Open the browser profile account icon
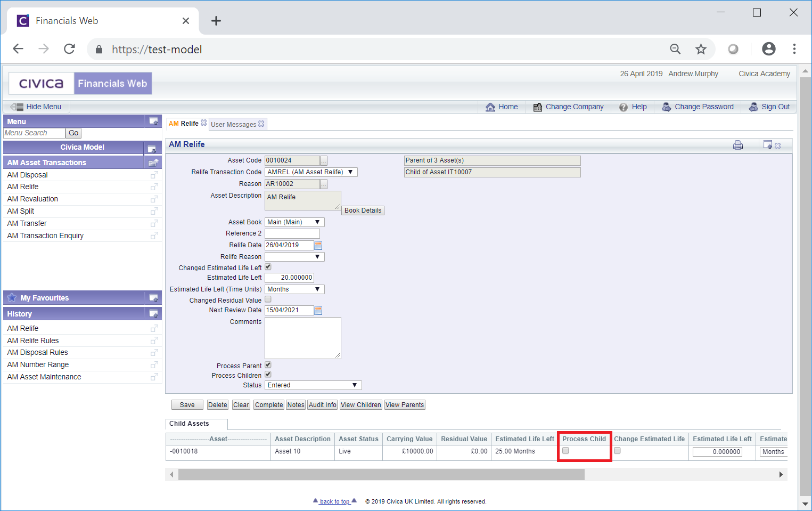 769,49
